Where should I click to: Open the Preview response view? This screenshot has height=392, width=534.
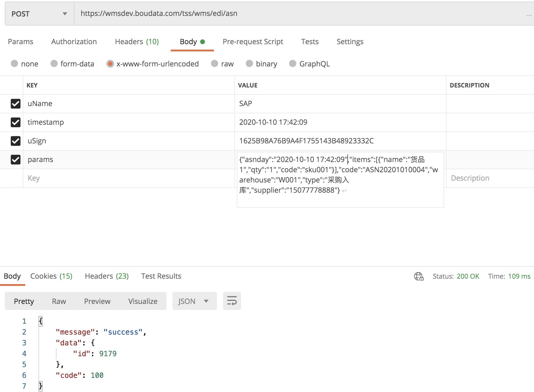[x=97, y=301]
